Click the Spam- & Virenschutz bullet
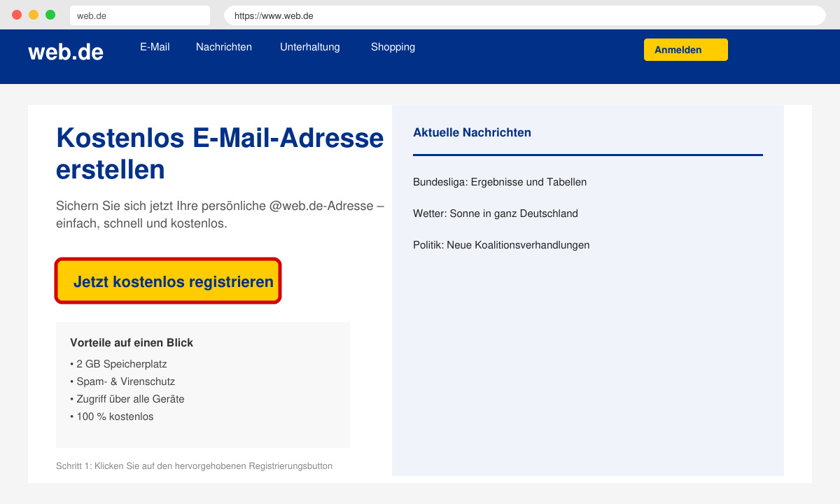Viewport: 840px width, 504px height. [x=122, y=381]
